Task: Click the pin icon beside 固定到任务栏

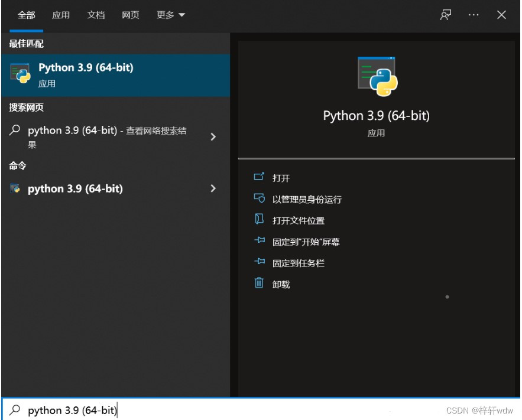Action: (x=260, y=261)
